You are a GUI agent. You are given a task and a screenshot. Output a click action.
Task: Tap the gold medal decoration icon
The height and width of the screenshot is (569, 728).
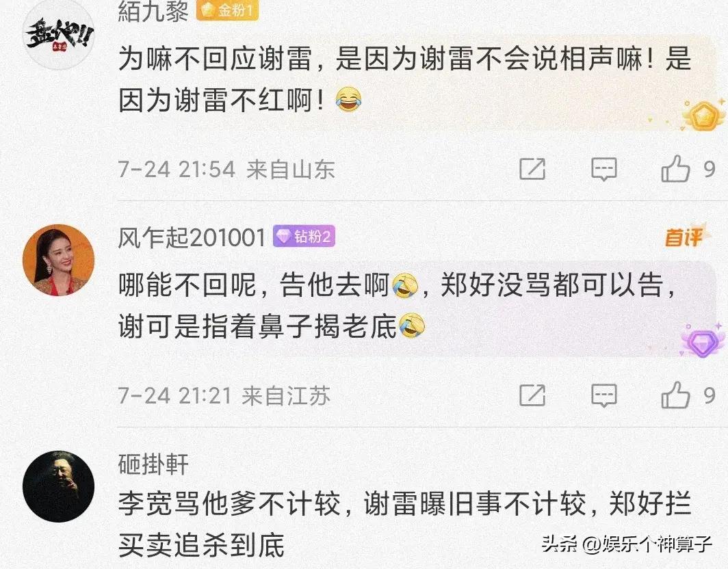pyautogui.click(x=704, y=115)
